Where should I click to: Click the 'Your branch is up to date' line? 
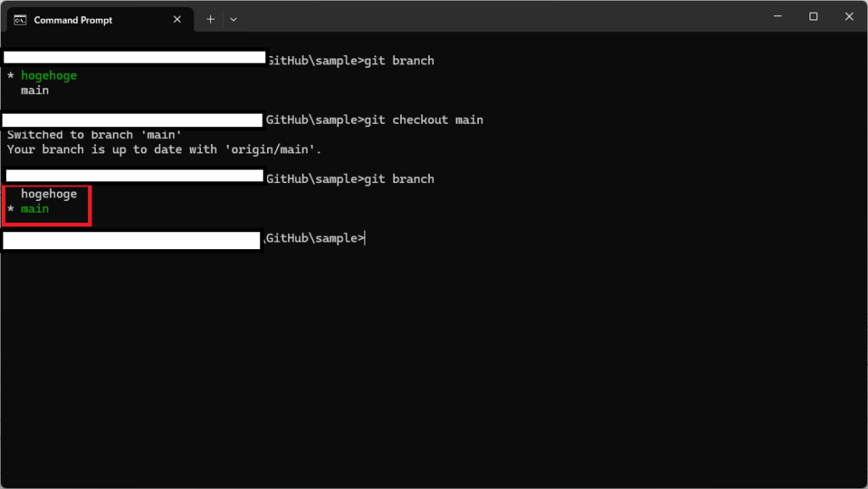(127, 149)
